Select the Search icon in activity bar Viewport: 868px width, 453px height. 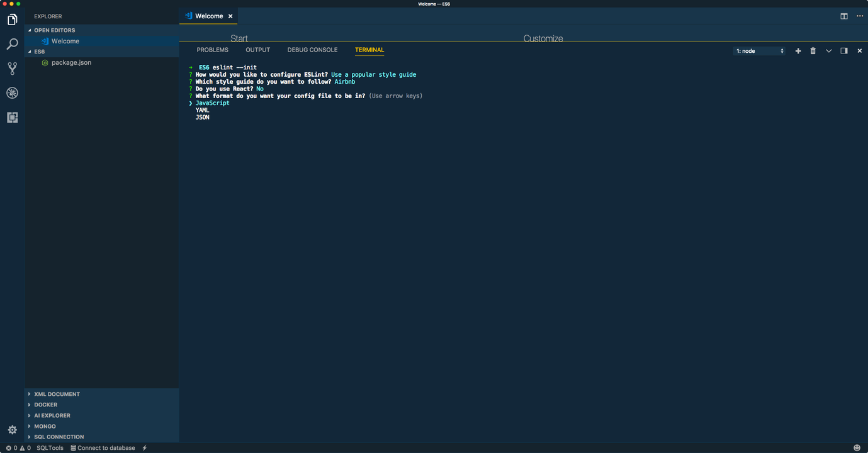(12, 44)
